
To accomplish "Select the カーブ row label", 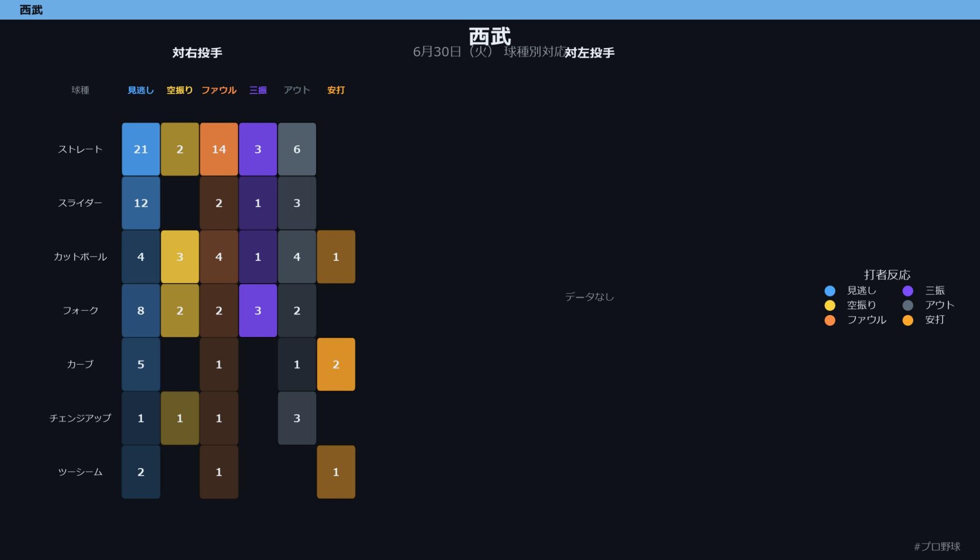I will click(x=80, y=364).
